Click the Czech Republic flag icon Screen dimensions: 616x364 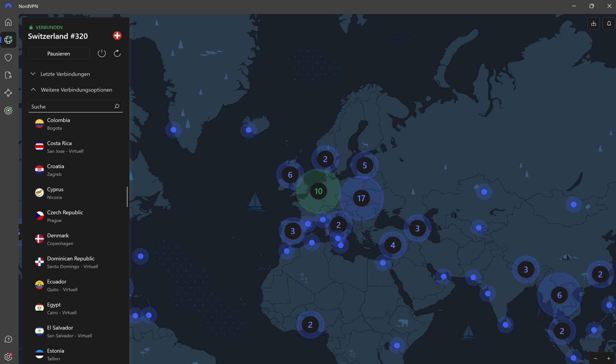pyautogui.click(x=39, y=216)
